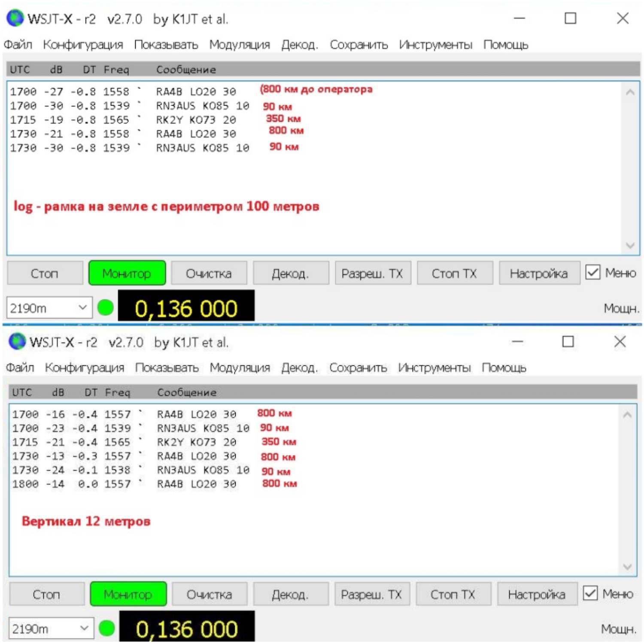Viewport: 644px width, 644px height.
Task: Select lower window row "1715 -21 ... RK2Y KO73 20"
Action: coord(125,442)
